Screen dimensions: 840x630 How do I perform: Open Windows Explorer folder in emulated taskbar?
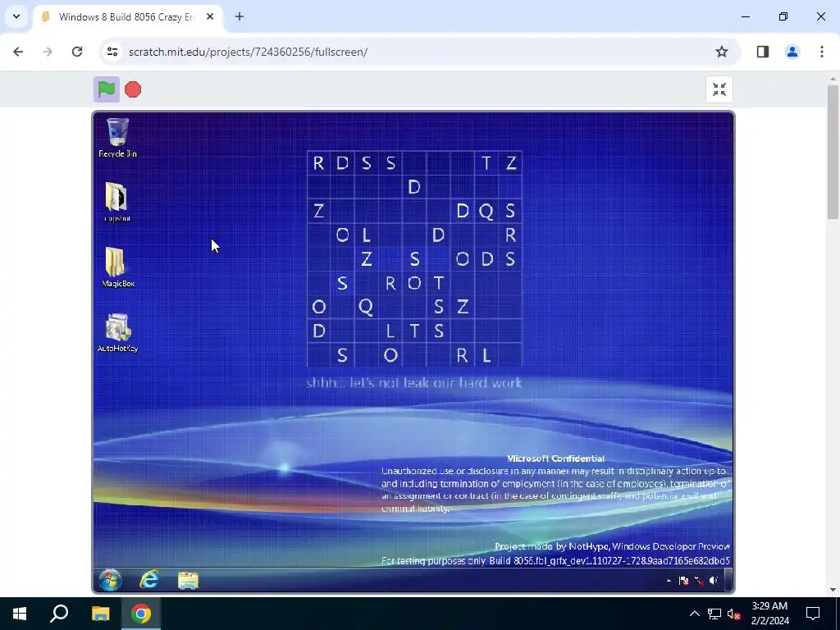(x=188, y=581)
